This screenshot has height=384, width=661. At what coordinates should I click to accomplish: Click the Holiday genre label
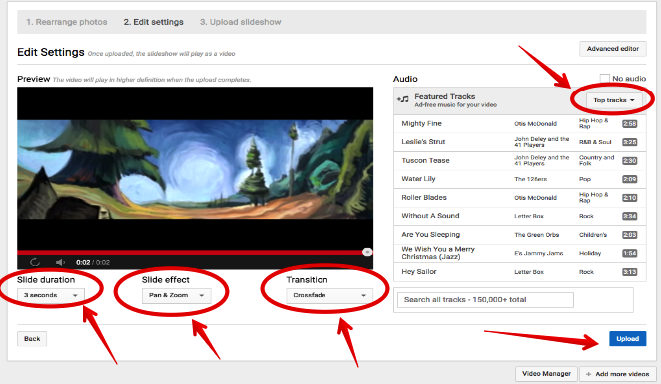[590, 253]
